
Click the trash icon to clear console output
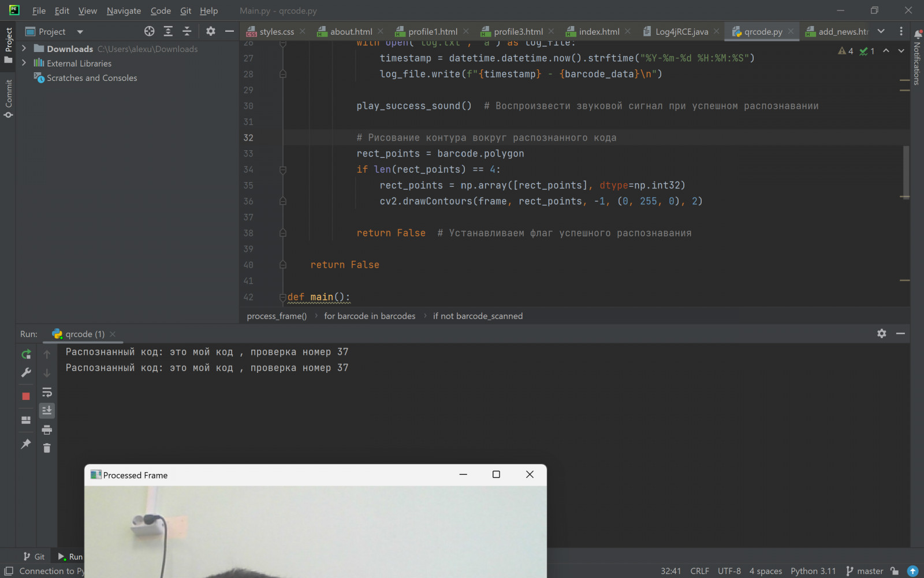tap(47, 448)
